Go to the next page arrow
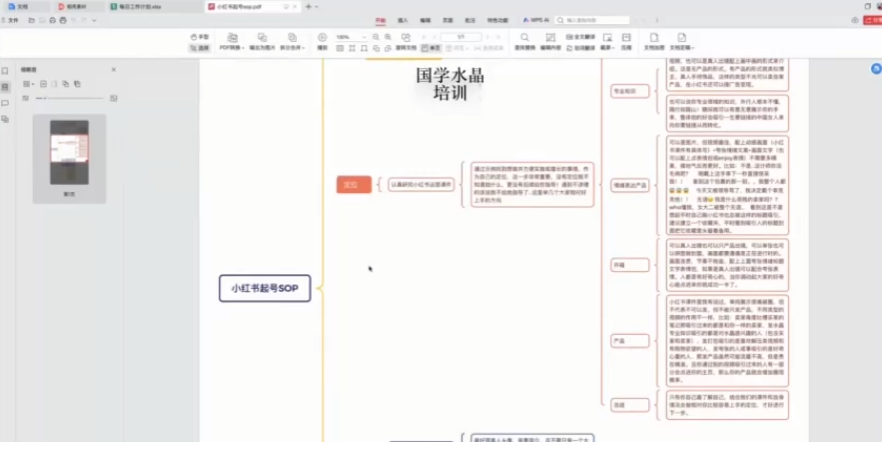Image resolution: width=882 pixels, height=465 pixels. [x=488, y=37]
